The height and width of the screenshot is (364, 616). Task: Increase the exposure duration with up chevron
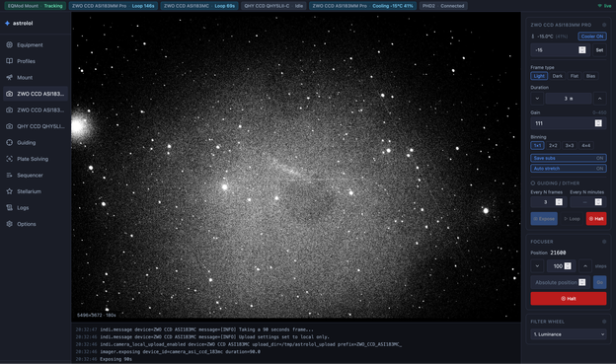point(600,99)
